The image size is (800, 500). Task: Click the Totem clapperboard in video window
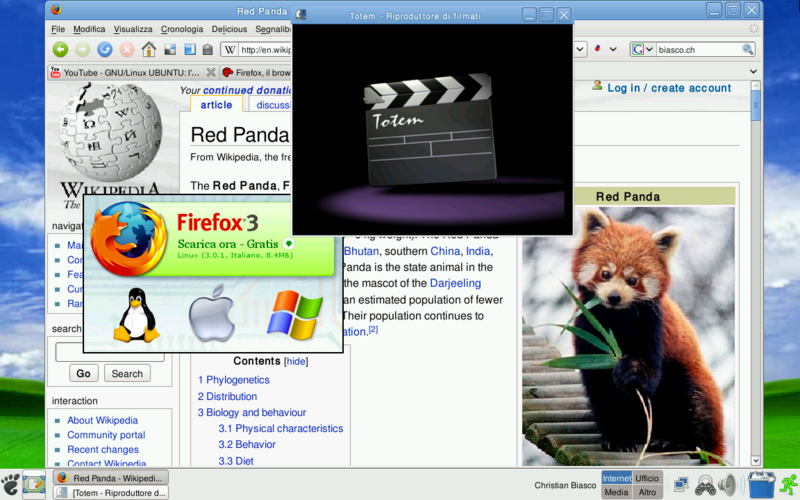pos(430,129)
